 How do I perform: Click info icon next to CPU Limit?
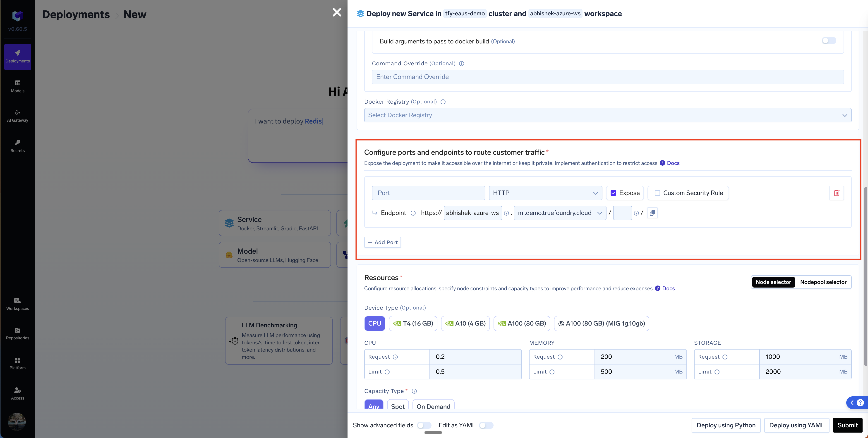click(387, 372)
